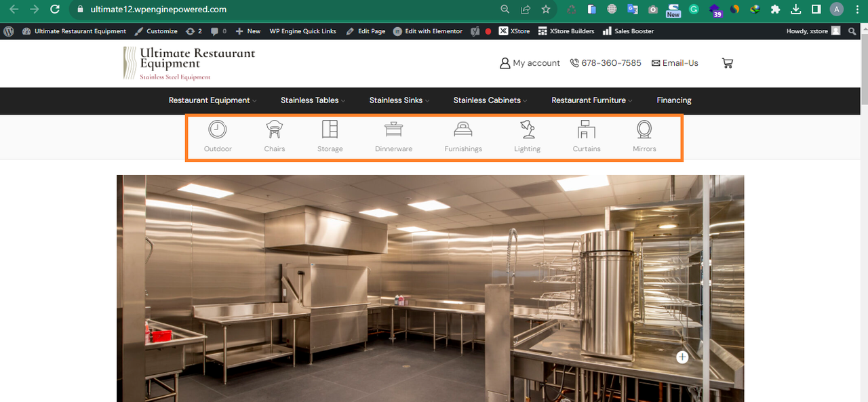
Task: Open XStore Builders menu
Action: 566,31
